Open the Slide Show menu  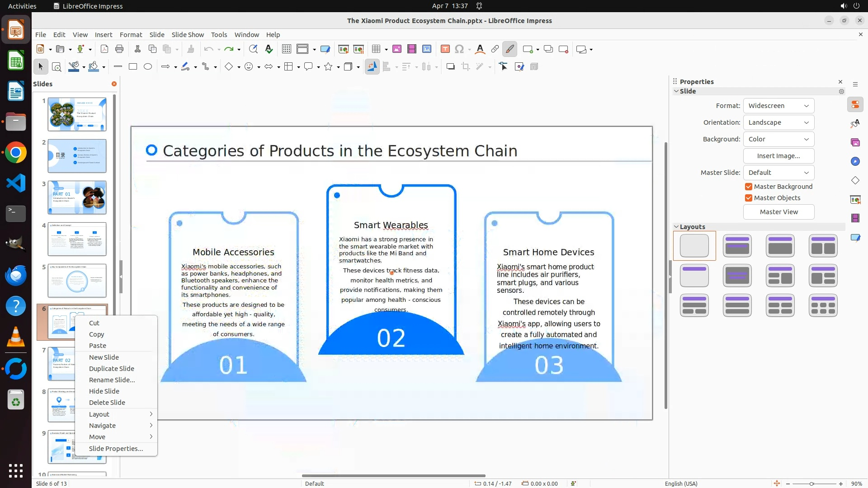pos(188,35)
